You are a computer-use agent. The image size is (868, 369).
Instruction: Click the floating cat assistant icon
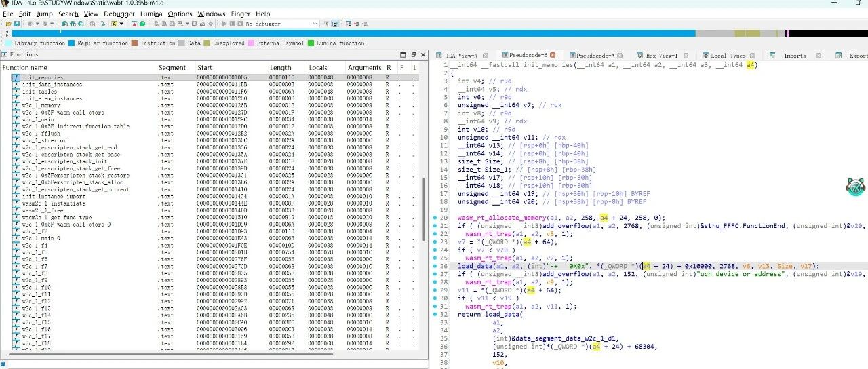(856, 187)
